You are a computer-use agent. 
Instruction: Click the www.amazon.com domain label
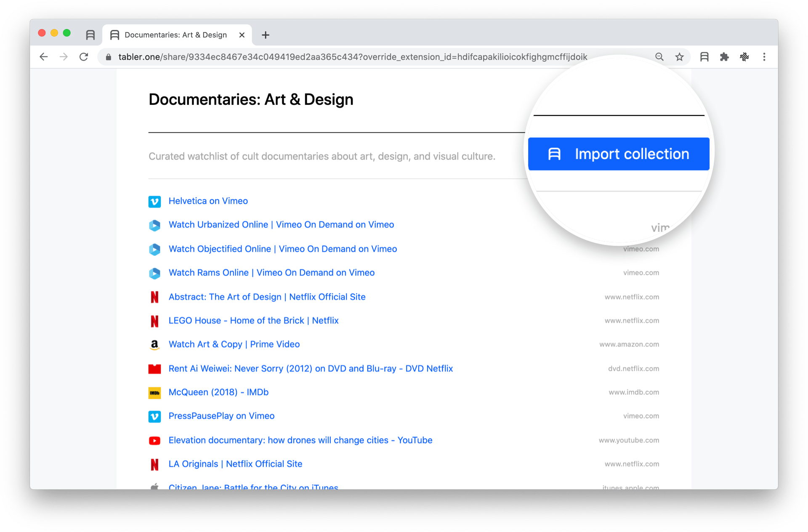(629, 344)
